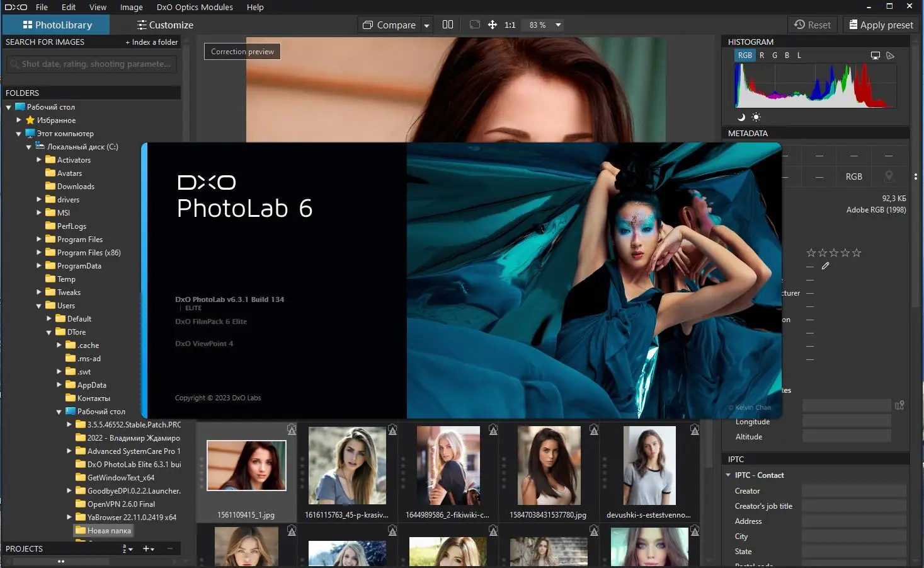This screenshot has height=568, width=924.
Task: Collapse the IPTC - Contact section
Action: tap(729, 475)
